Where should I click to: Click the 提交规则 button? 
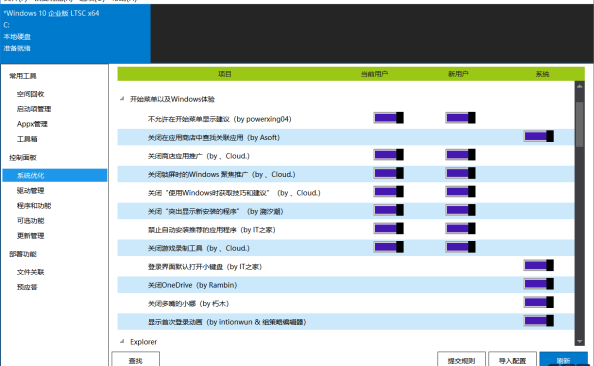[x=461, y=359]
